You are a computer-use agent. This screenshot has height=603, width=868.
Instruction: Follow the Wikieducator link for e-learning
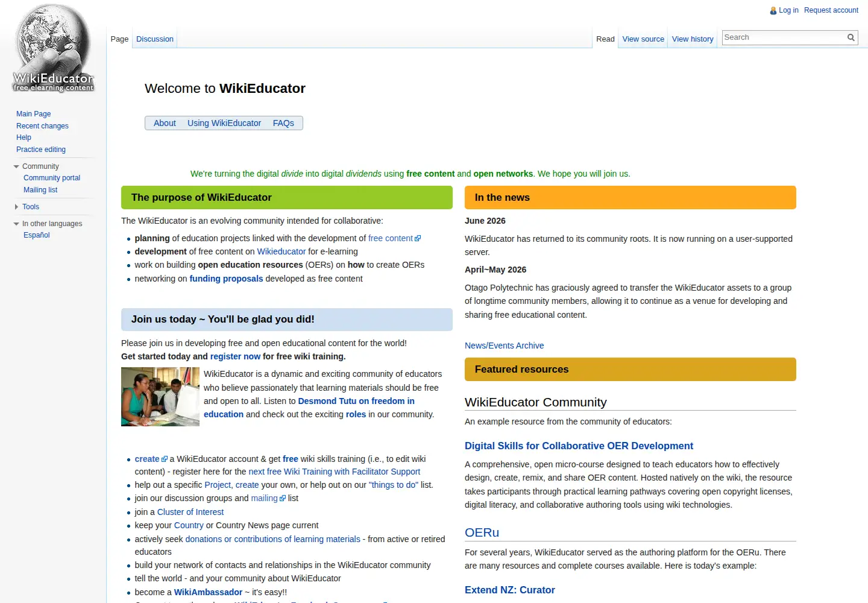point(281,251)
